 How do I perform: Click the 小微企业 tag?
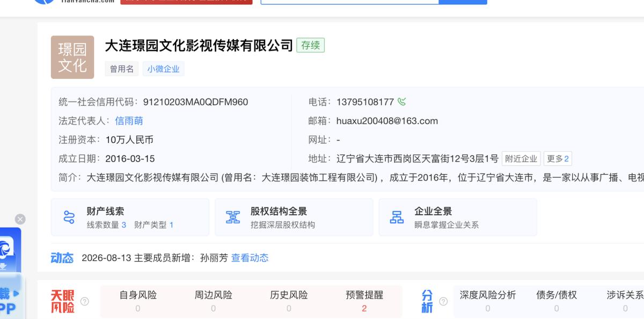[163, 69]
